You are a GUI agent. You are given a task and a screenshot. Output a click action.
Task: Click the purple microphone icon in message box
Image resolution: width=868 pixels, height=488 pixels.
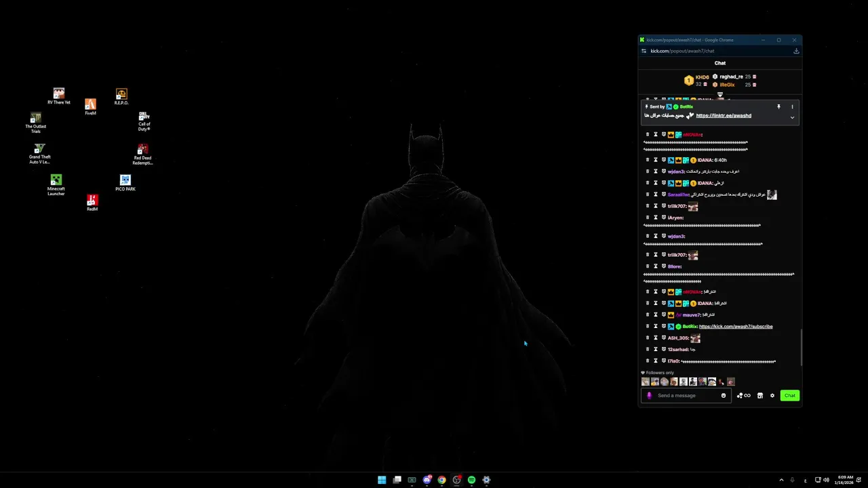[649, 395]
